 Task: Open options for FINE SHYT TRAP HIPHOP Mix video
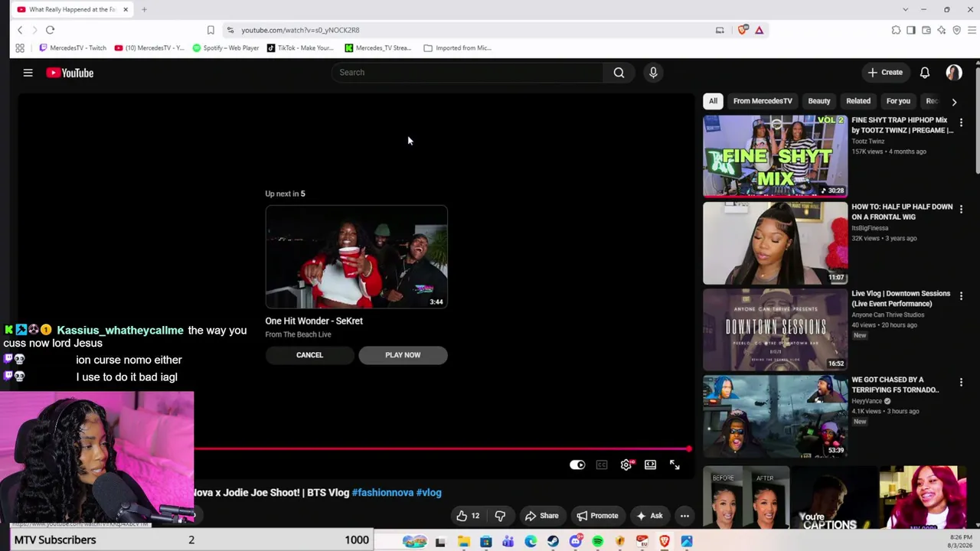[x=961, y=122]
